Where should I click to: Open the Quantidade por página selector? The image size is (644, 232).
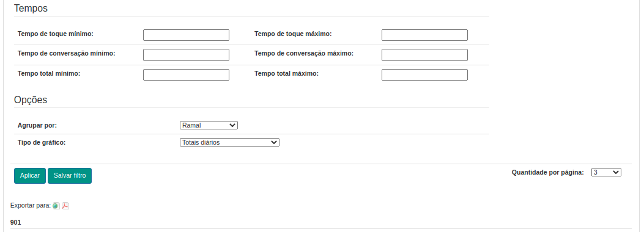[606, 173]
